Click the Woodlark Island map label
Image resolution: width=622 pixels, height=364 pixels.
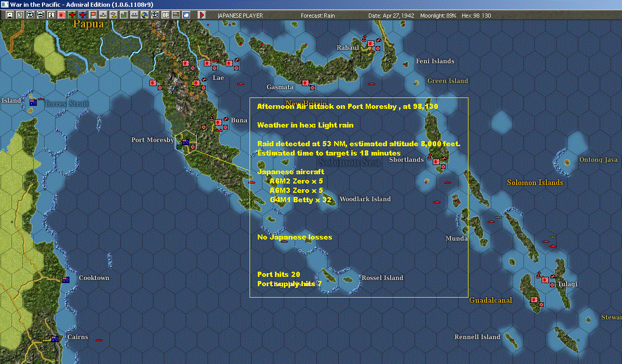pyautogui.click(x=365, y=199)
